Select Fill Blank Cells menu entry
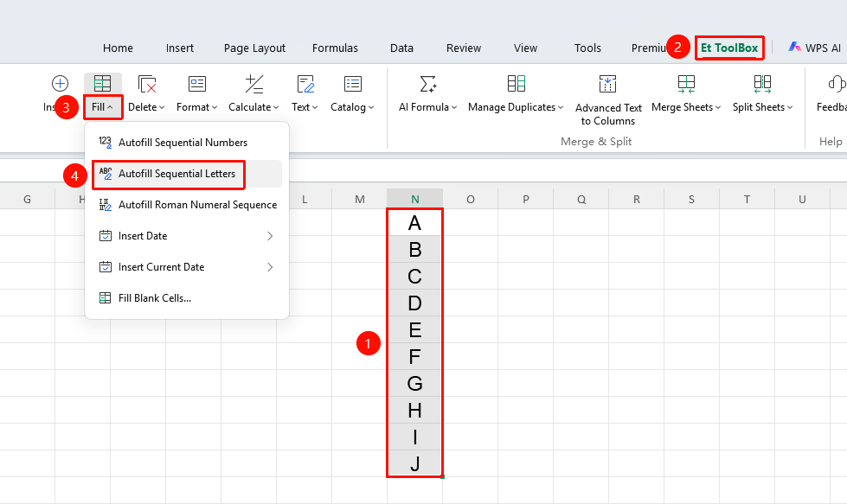Viewport: 847px width, 504px height. pos(187,298)
